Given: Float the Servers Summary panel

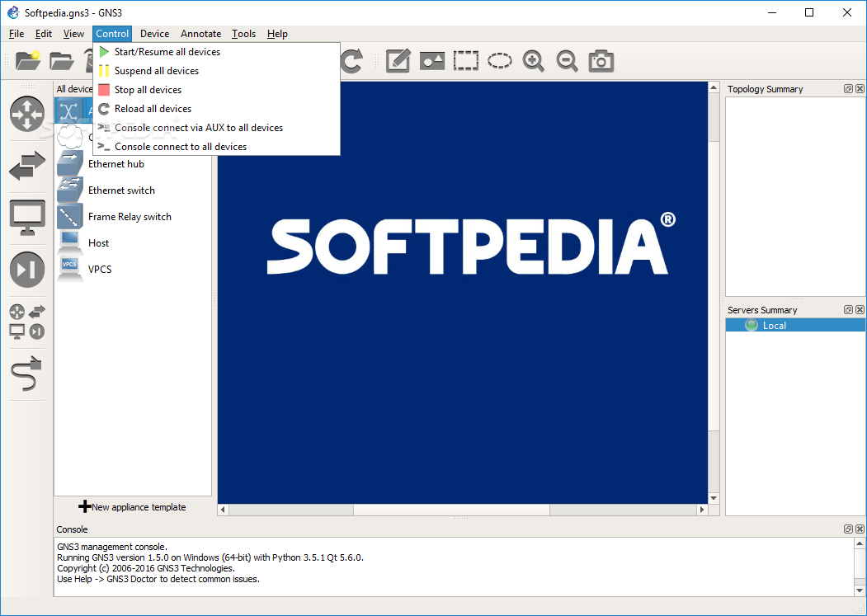Looking at the screenshot, I should click(x=848, y=310).
